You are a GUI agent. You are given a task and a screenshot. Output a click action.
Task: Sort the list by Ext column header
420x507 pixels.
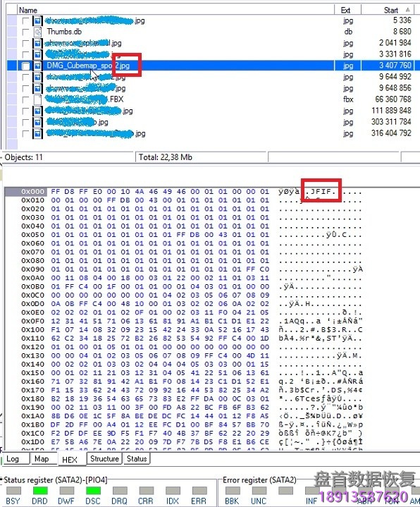(347, 10)
